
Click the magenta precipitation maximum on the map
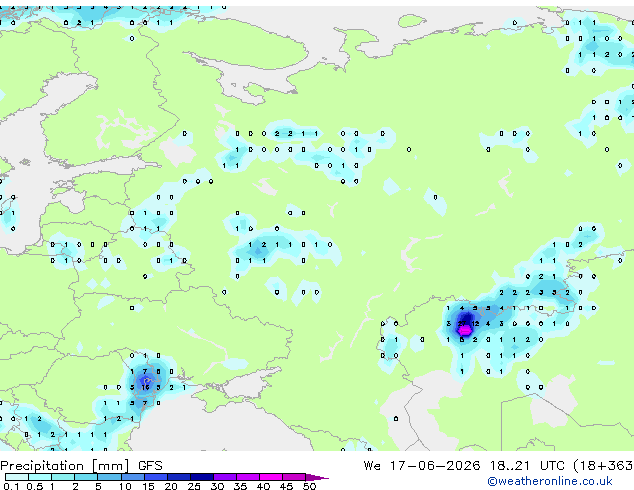(465, 331)
